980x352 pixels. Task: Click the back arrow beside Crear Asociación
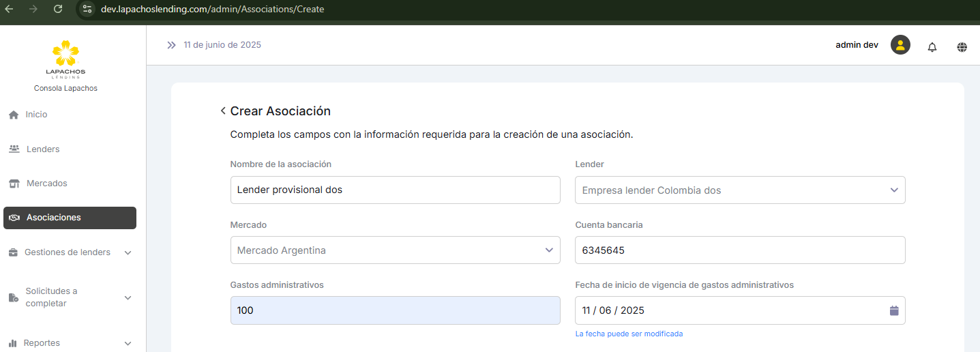coord(223,111)
